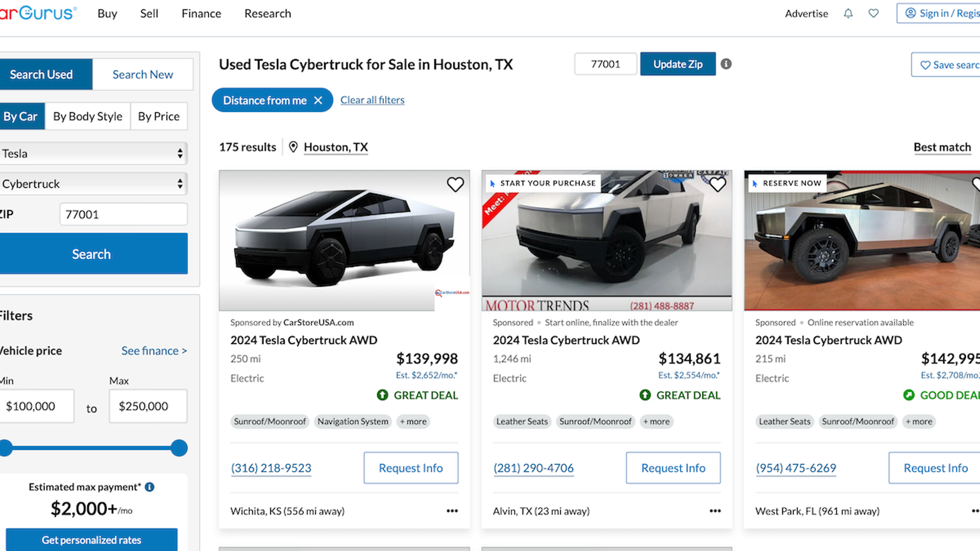
Task: Open the notifications bell icon
Action: click(x=848, y=14)
